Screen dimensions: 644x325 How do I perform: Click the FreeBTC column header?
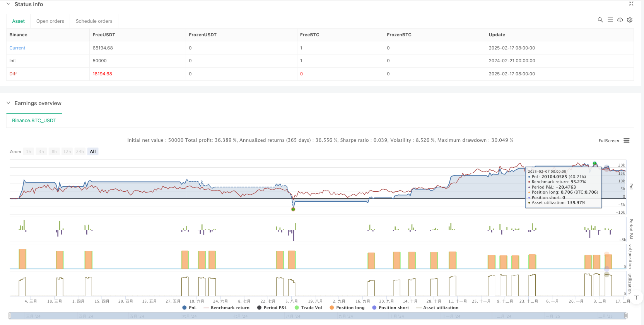point(310,35)
